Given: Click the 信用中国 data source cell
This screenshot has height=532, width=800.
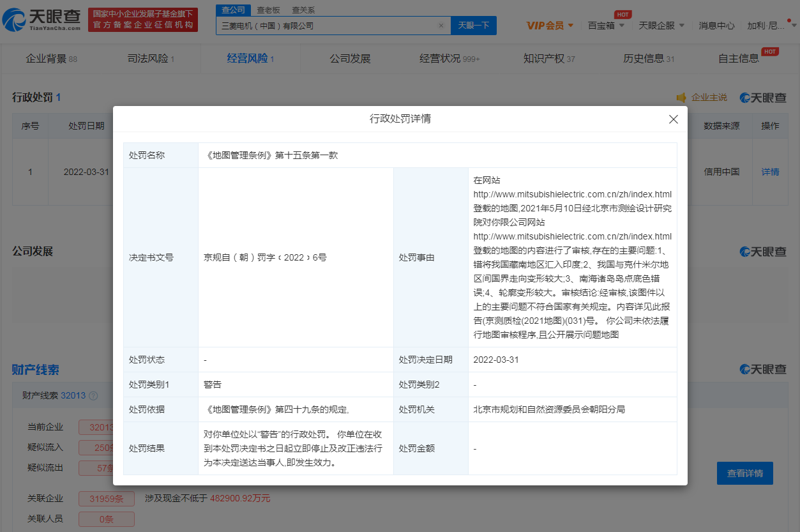Looking at the screenshot, I should pyautogui.click(x=721, y=172).
